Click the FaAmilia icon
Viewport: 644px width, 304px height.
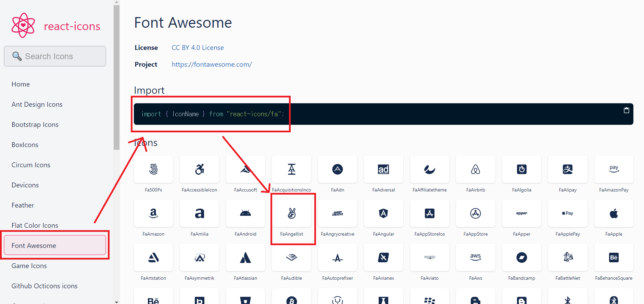200,213
